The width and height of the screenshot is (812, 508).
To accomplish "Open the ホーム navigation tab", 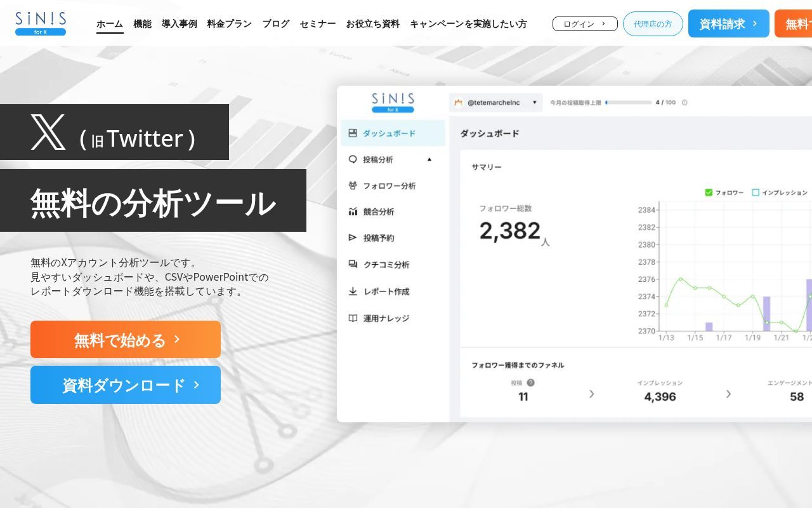I will pyautogui.click(x=110, y=24).
